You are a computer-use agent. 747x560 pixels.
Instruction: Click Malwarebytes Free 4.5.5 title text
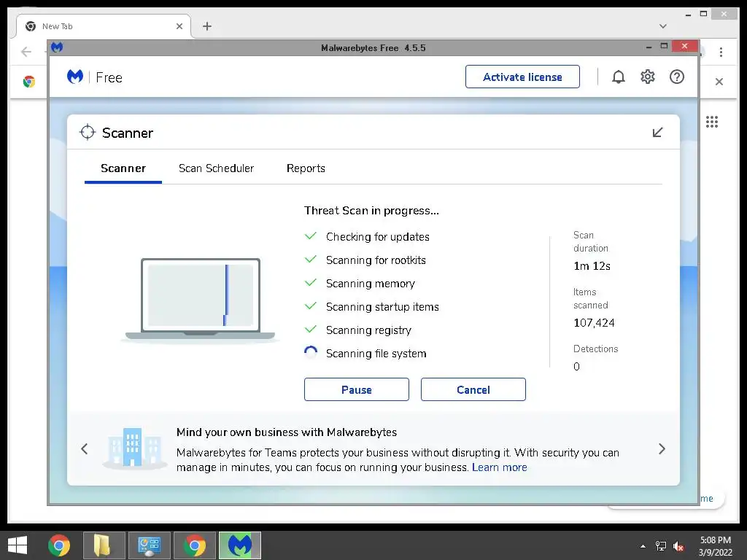point(373,48)
